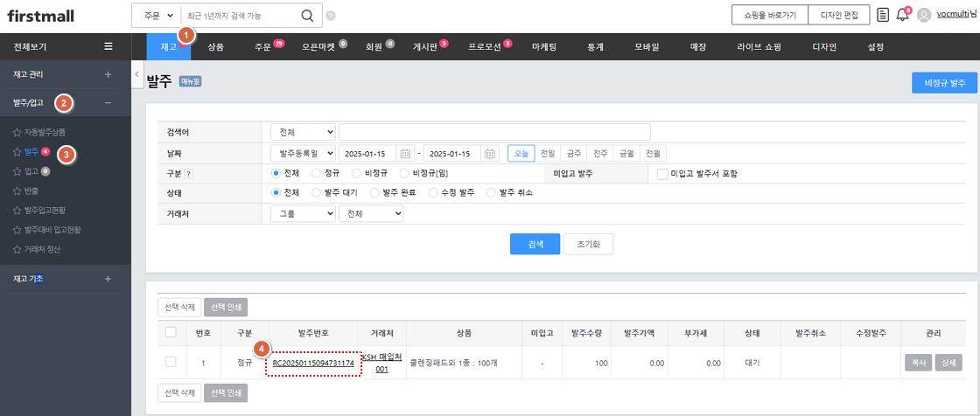The width and height of the screenshot is (980, 416).
Task: Click the search keyword text field
Action: click(494, 132)
